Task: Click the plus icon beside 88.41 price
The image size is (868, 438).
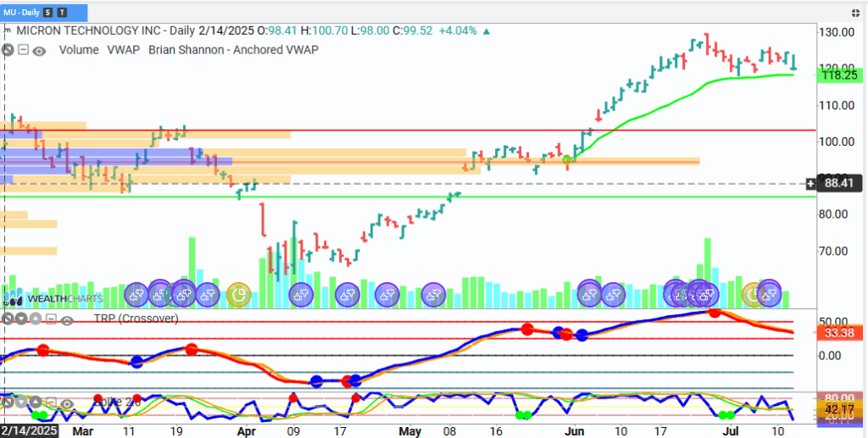Action: [x=811, y=183]
